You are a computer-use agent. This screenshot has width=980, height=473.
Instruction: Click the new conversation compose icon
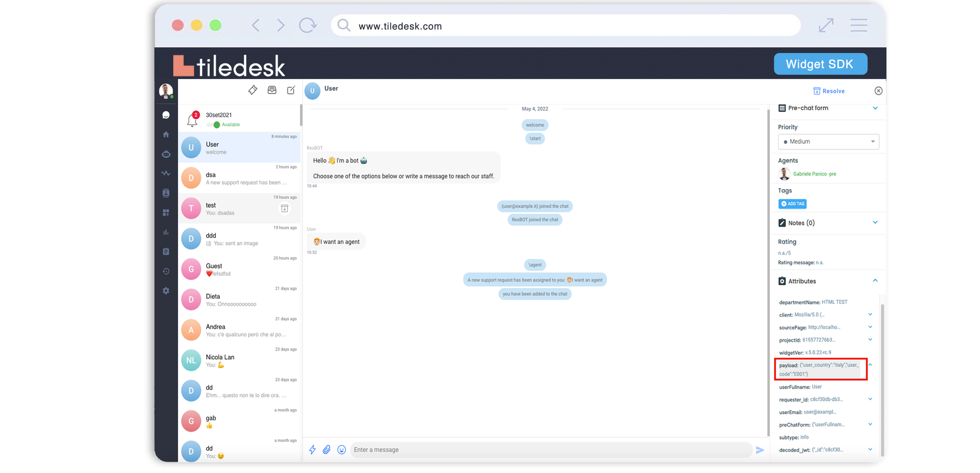pyautogui.click(x=291, y=90)
